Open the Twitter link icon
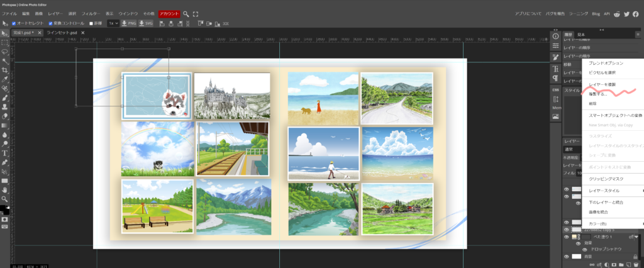 coord(626,13)
